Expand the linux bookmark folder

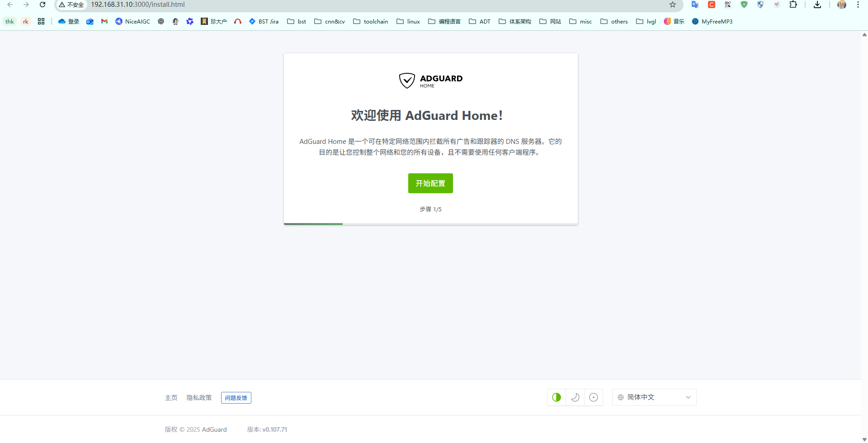point(408,21)
